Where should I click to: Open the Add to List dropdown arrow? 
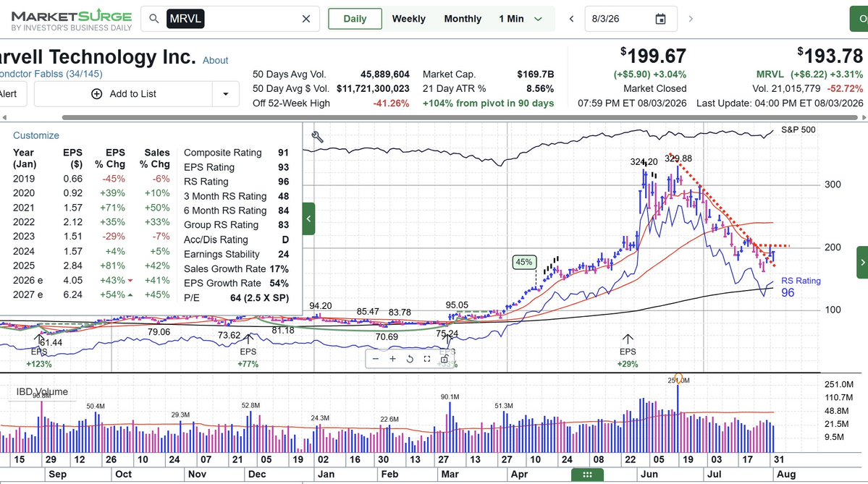[225, 94]
